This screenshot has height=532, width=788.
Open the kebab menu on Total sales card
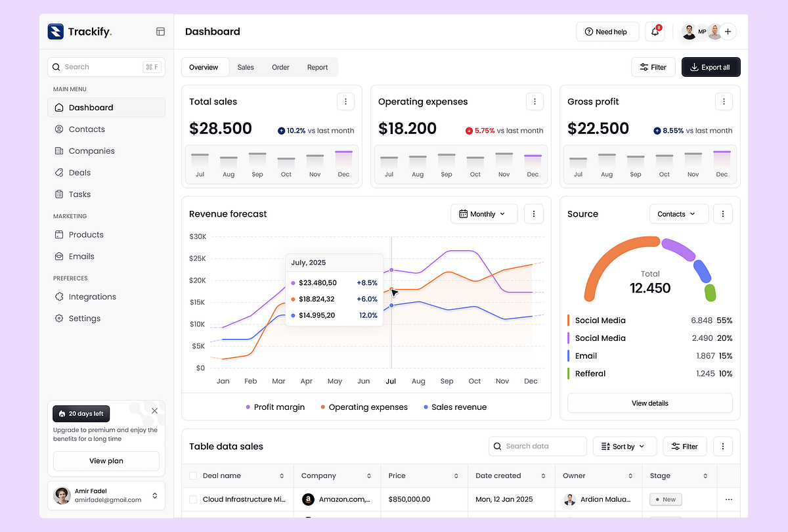point(345,101)
